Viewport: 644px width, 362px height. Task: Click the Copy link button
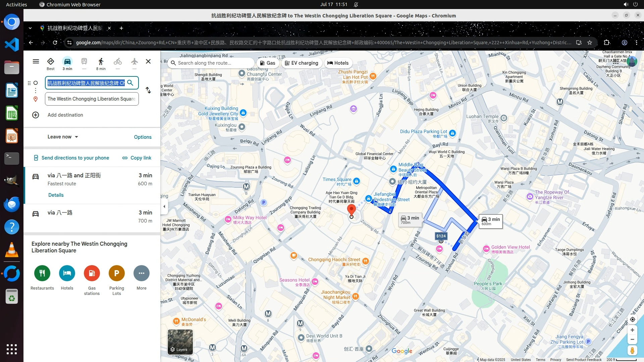[137, 158]
